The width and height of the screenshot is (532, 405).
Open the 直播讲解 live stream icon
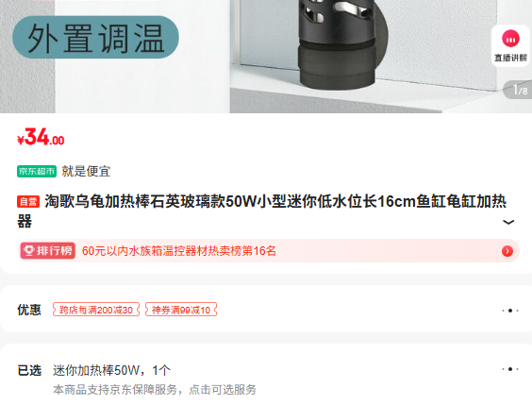[x=510, y=45]
